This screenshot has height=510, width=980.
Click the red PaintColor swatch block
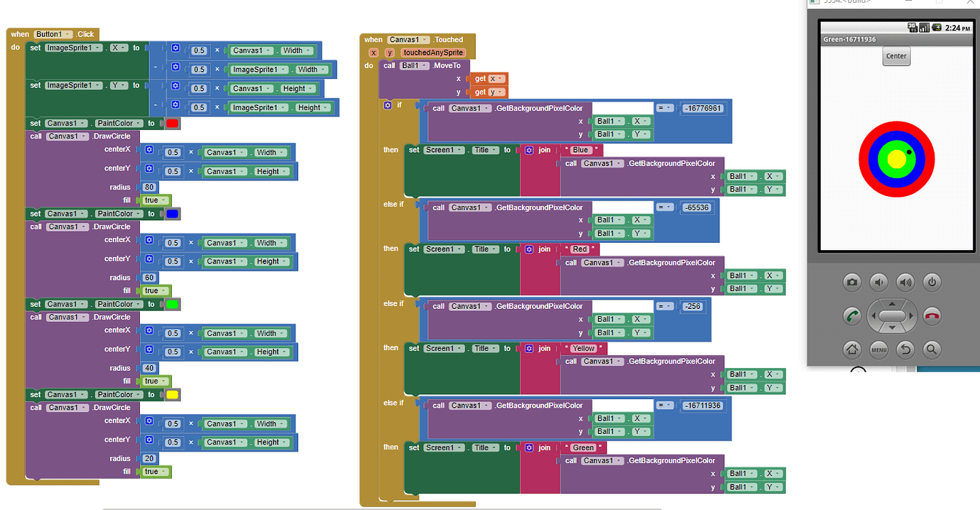coord(172,124)
